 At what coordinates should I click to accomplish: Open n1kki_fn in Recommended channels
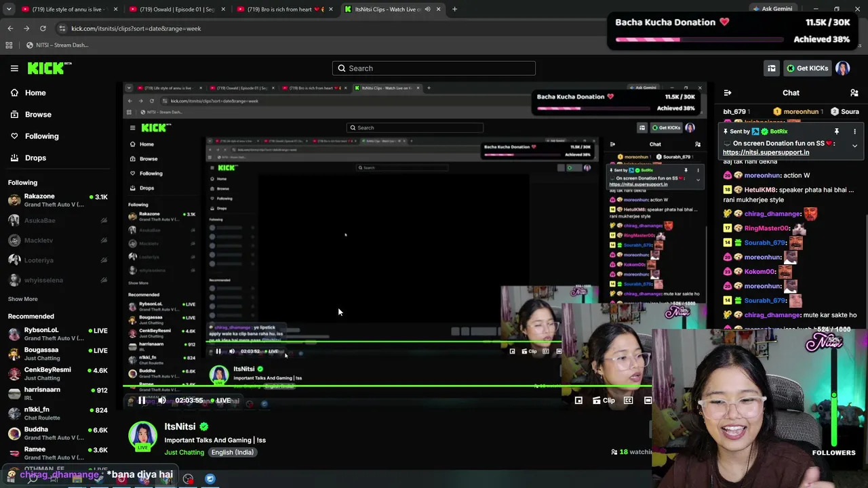click(x=58, y=413)
